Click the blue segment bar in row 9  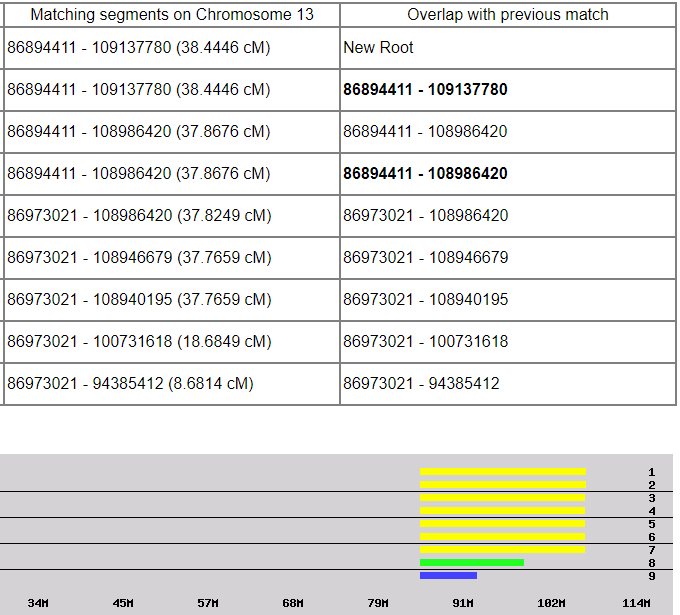[x=448, y=576]
